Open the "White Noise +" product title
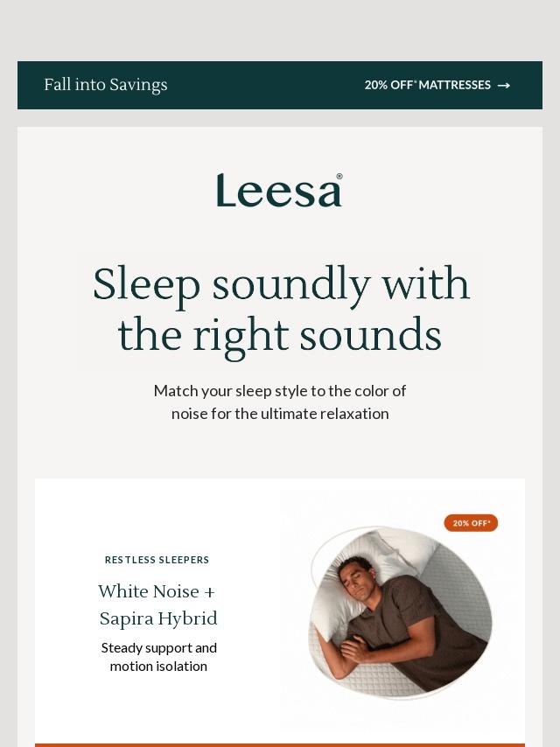This screenshot has width=560, height=747. coord(157,592)
